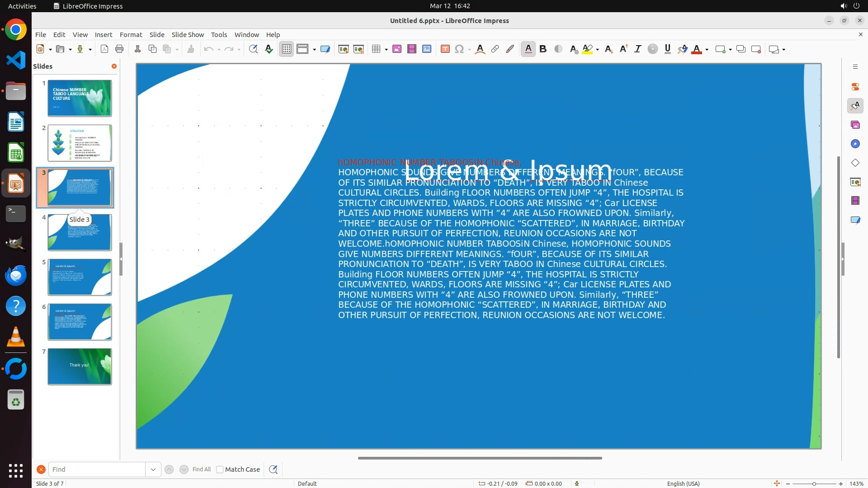Select the slide 5 thumbnail

click(80, 277)
